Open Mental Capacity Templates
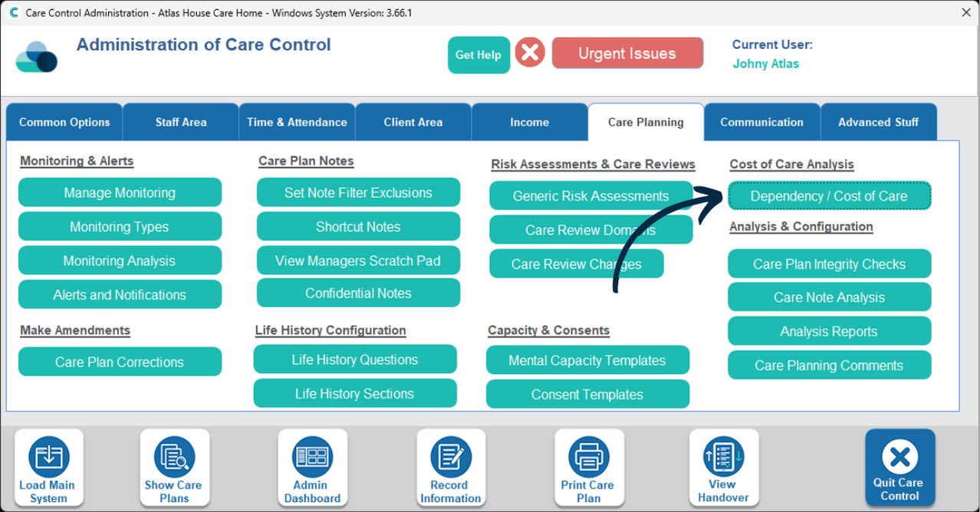The width and height of the screenshot is (980, 512). pos(587,360)
